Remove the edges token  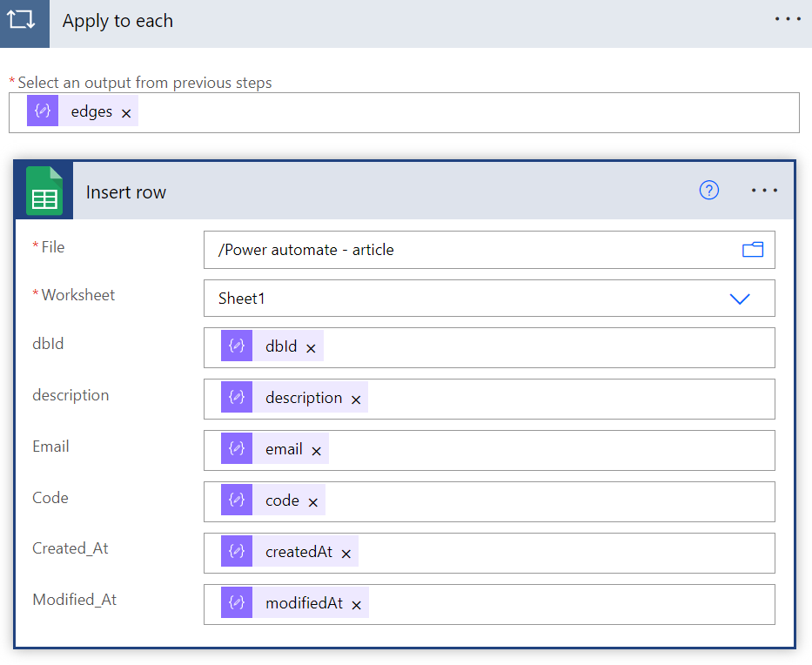[x=125, y=111]
